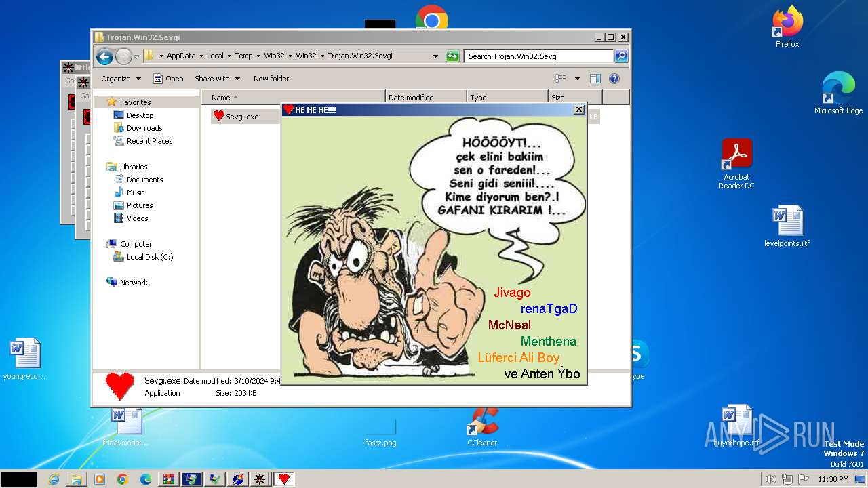This screenshot has width=868, height=488.
Task: Select the Firefox desktop shortcut
Action: pyautogui.click(x=787, y=27)
